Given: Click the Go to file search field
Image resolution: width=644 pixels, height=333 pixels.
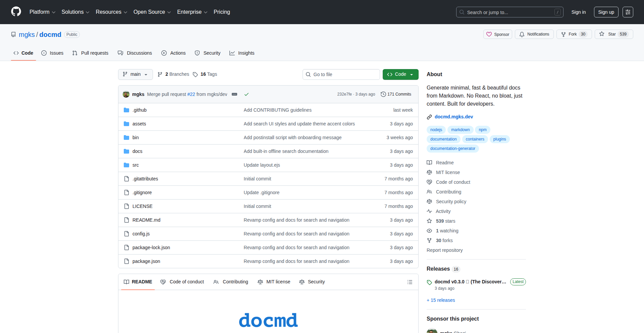Looking at the screenshot, I should 341,74.
